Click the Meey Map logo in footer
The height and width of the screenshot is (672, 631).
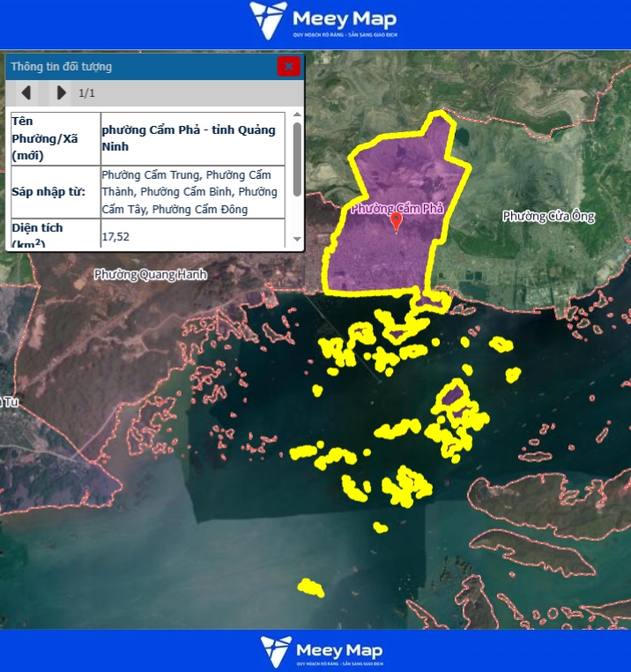[x=323, y=651]
